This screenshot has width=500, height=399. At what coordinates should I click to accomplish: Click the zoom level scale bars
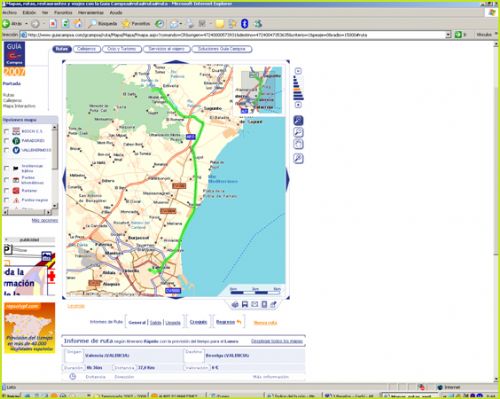(298, 88)
